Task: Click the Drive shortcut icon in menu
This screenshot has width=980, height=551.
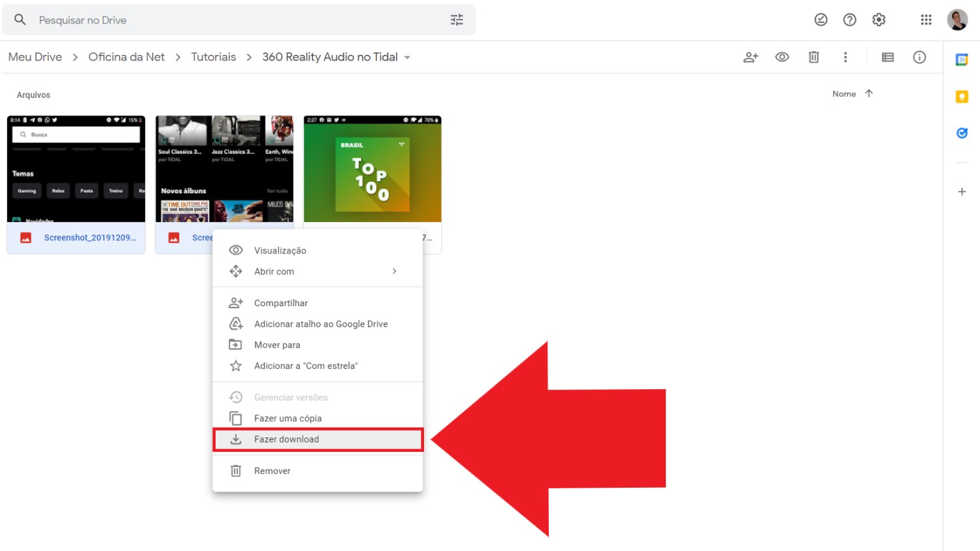Action: tap(236, 324)
